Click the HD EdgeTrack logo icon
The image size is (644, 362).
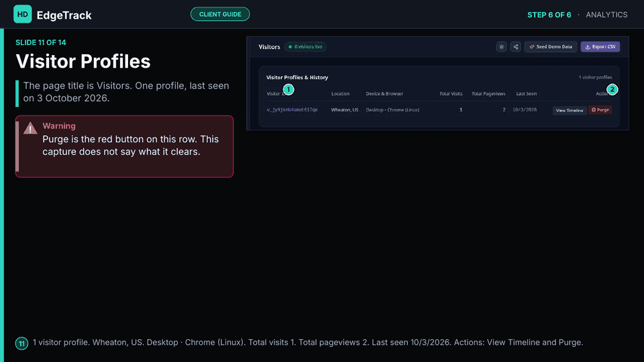click(23, 14)
